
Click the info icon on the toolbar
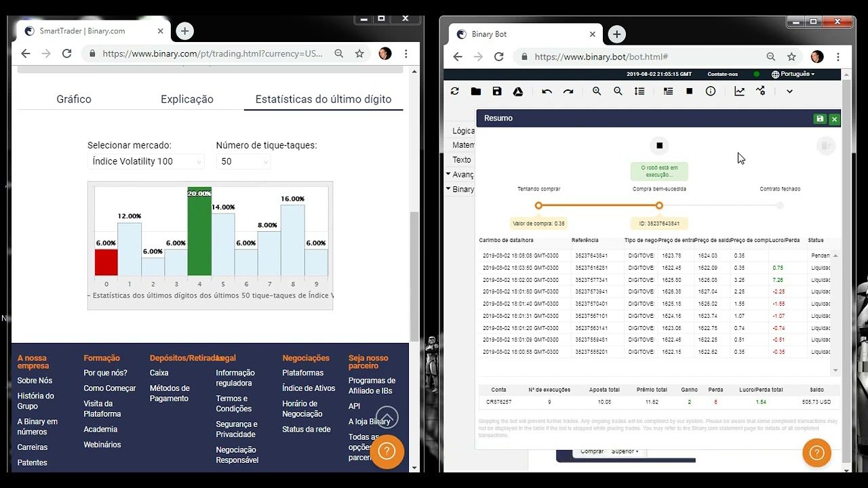click(x=711, y=91)
